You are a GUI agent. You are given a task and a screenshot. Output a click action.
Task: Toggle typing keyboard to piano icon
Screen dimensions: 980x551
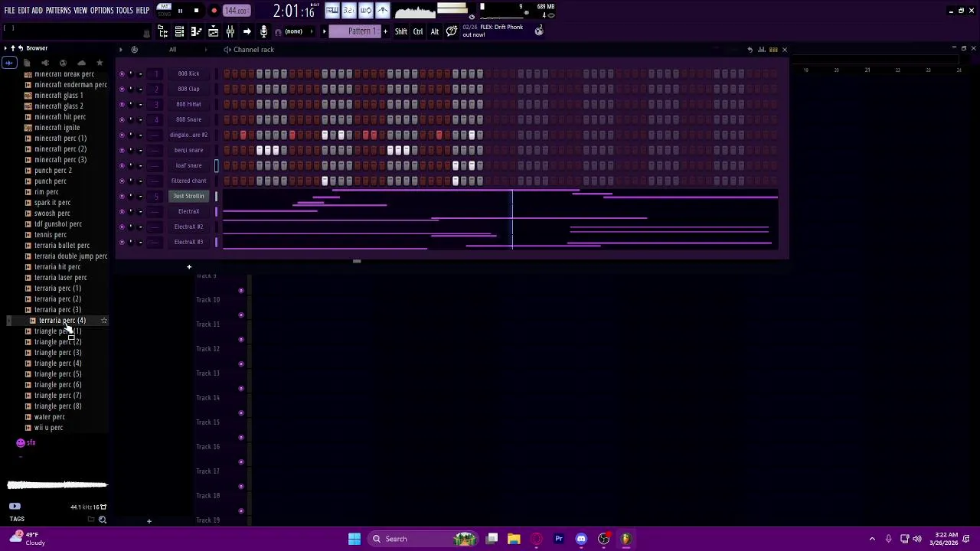(x=332, y=11)
